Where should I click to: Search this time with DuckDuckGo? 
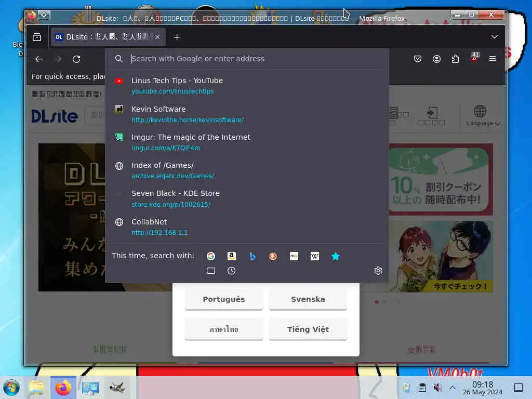coord(273,256)
